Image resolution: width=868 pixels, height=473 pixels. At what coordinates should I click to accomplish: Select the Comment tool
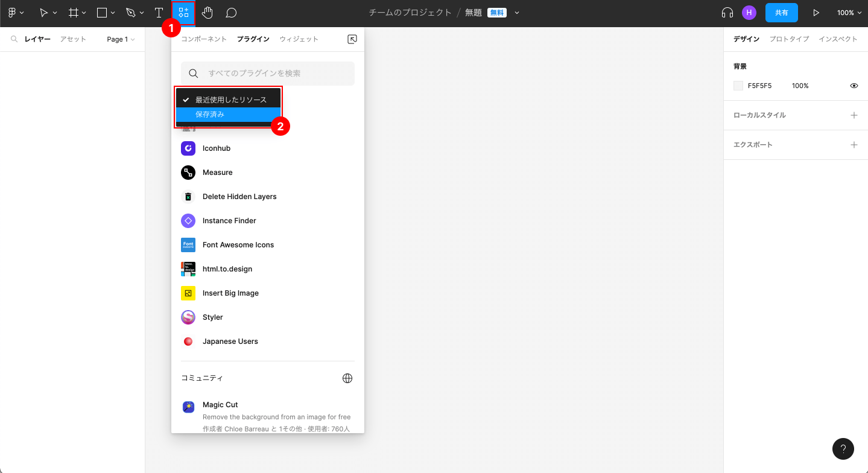tap(230, 13)
